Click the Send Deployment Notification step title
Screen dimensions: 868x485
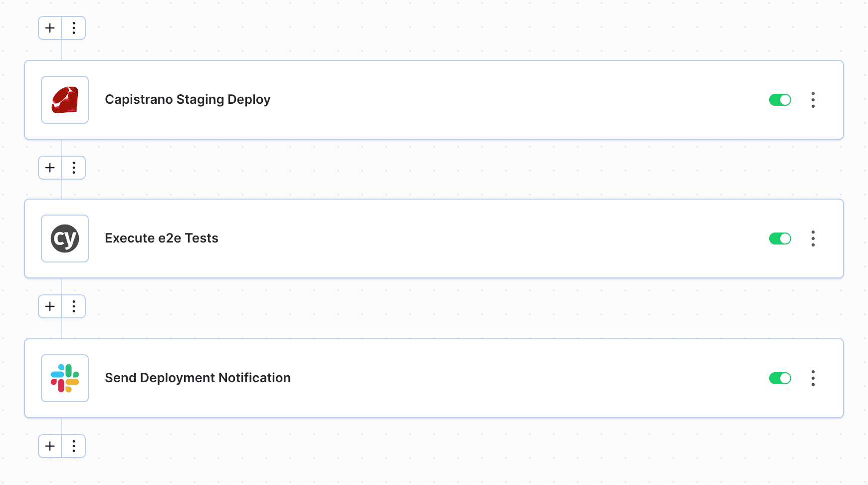pyautogui.click(x=198, y=378)
